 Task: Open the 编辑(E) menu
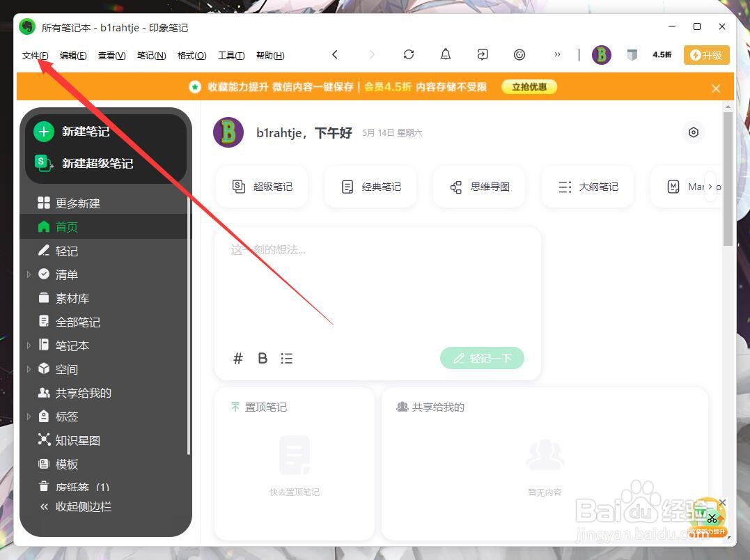73,56
